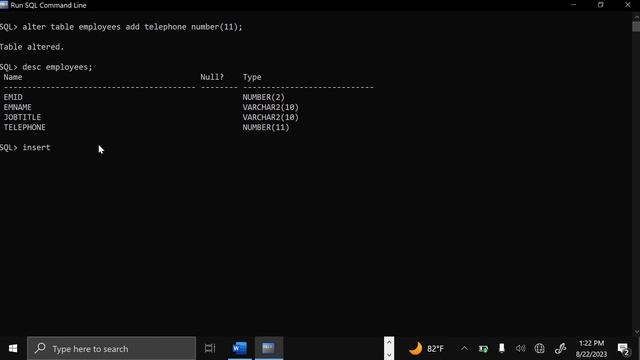640x360 pixels.
Task: Close the Run SQL Command Line window
Action: click(x=627, y=5)
